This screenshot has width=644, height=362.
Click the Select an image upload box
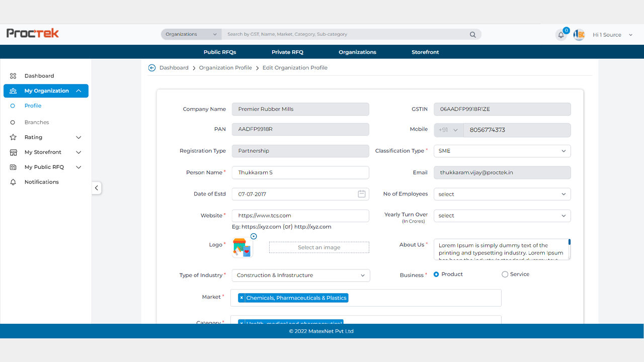(319, 247)
